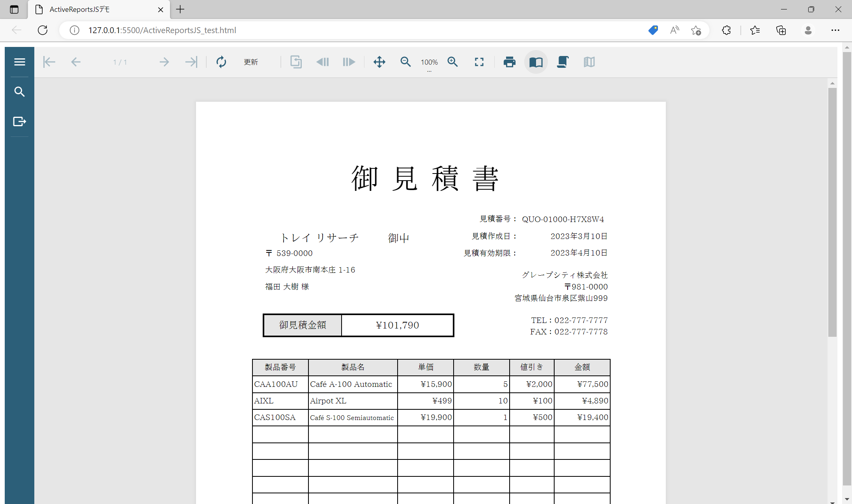This screenshot has width=852, height=504.
Task: Click the 御見積書 title
Action: pos(425,178)
